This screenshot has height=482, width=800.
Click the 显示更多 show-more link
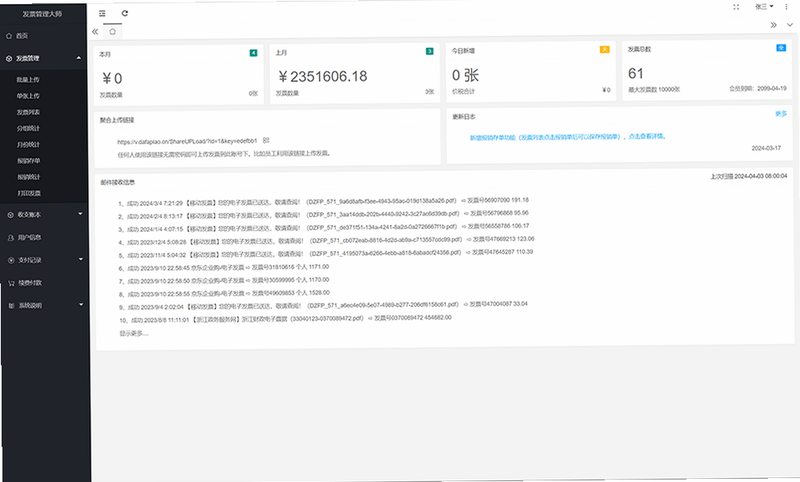tap(134, 334)
